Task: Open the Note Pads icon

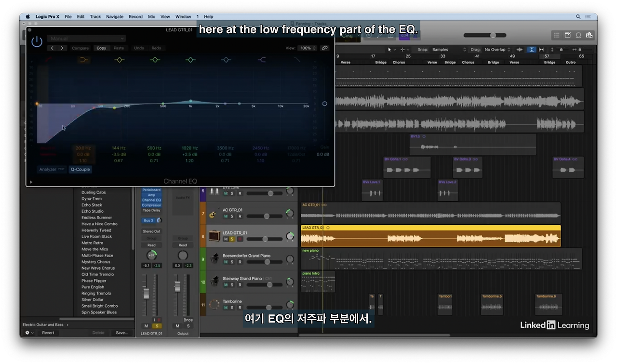Action: (x=567, y=35)
